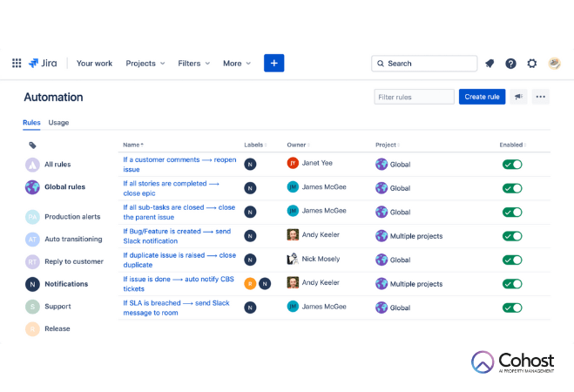Open Your work in the top navigation
The image size is (574, 392).
click(94, 64)
